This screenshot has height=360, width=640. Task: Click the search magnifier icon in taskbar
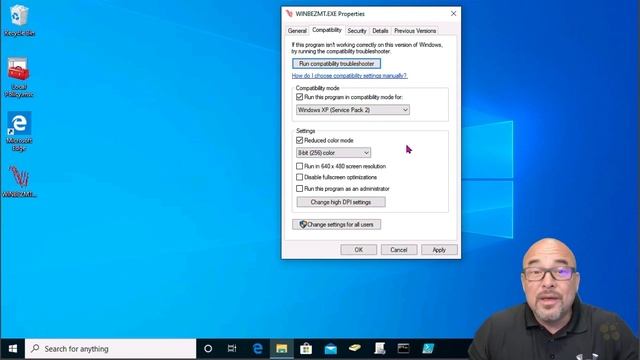click(x=36, y=349)
